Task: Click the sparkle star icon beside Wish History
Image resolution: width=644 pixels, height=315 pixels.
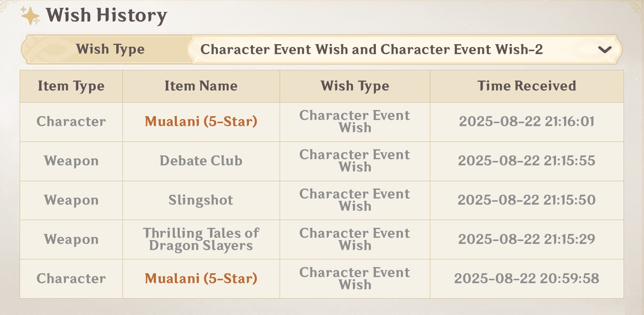Action: (30, 16)
